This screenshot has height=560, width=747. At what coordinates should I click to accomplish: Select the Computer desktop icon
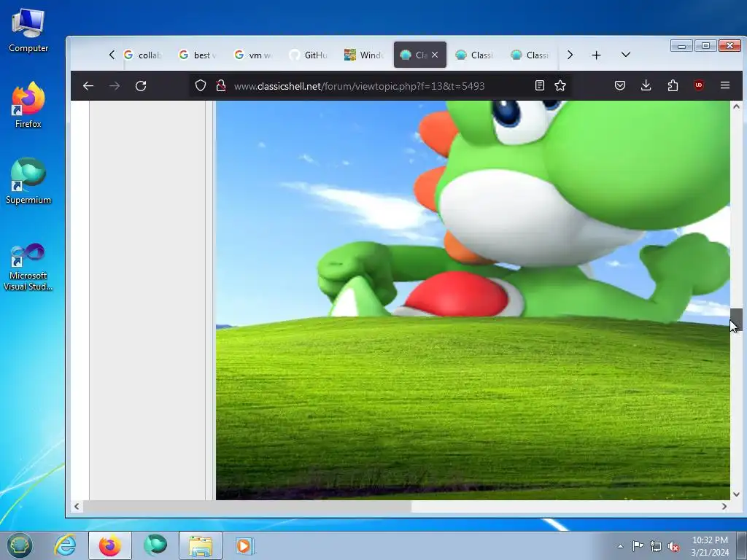click(x=28, y=31)
